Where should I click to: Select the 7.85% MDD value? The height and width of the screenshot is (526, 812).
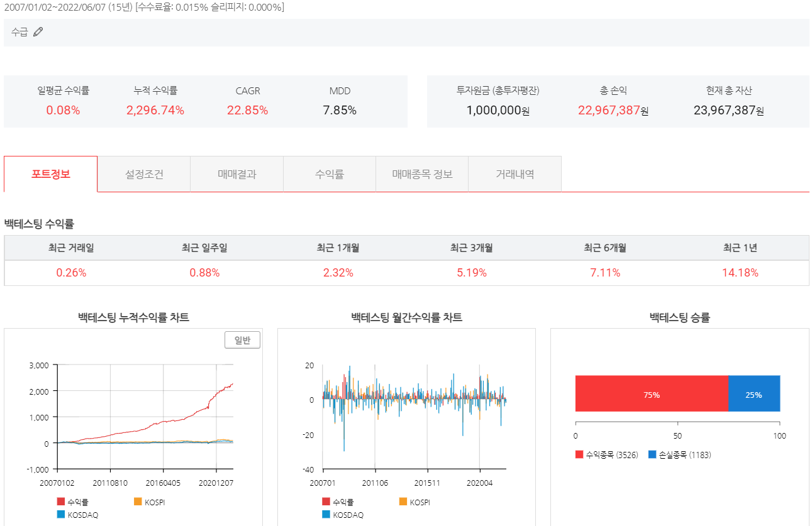(340, 111)
